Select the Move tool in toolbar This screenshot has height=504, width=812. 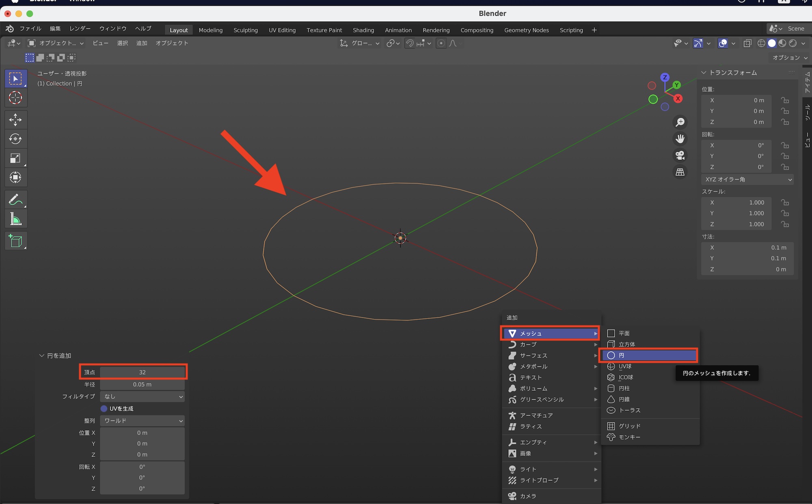click(15, 119)
